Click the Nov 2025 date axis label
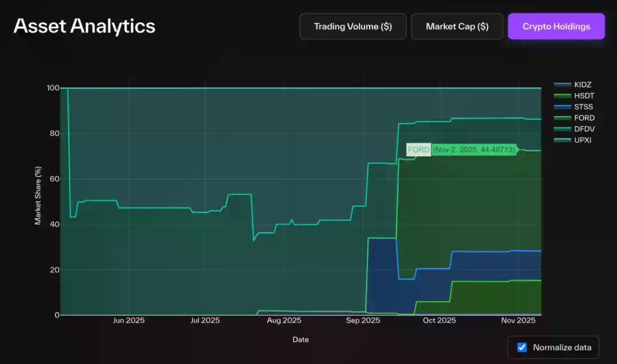This screenshot has width=617, height=364. tap(518, 321)
